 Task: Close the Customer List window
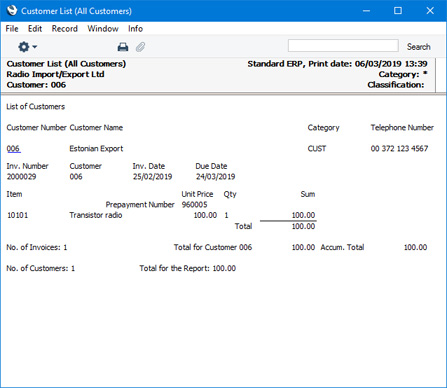click(x=430, y=11)
